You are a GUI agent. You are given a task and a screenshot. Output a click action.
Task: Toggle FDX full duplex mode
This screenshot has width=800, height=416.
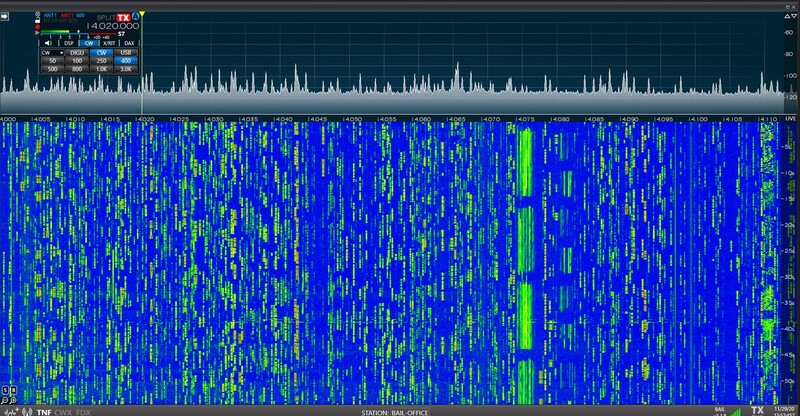(84, 411)
